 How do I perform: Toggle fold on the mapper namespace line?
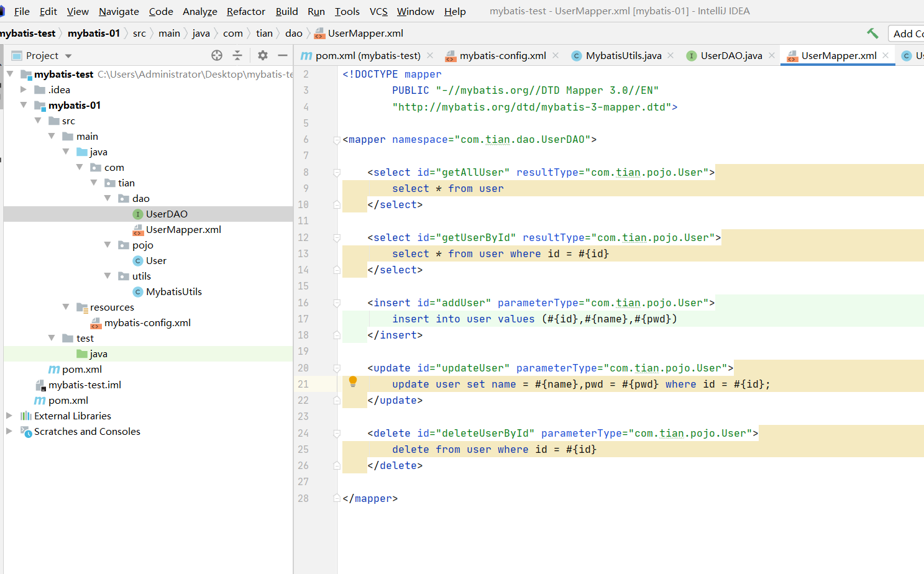[x=337, y=140]
